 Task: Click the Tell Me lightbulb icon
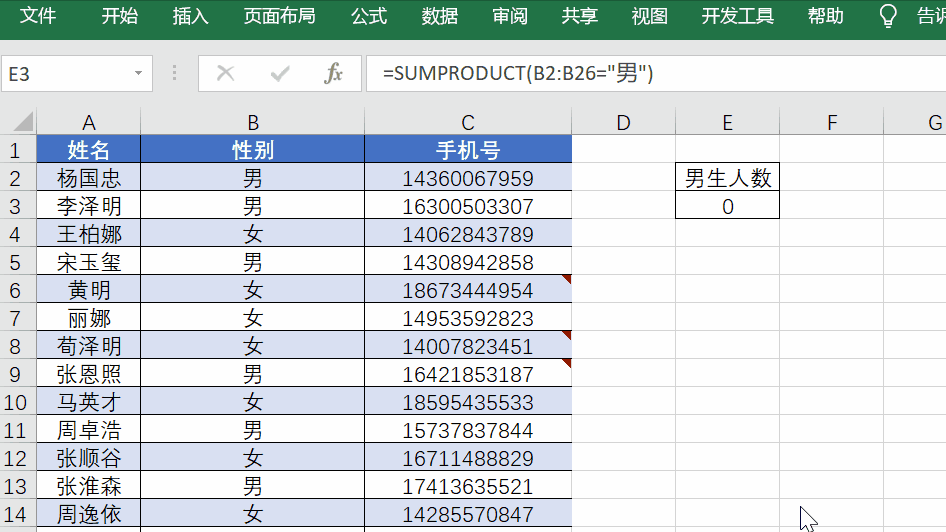[888, 16]
